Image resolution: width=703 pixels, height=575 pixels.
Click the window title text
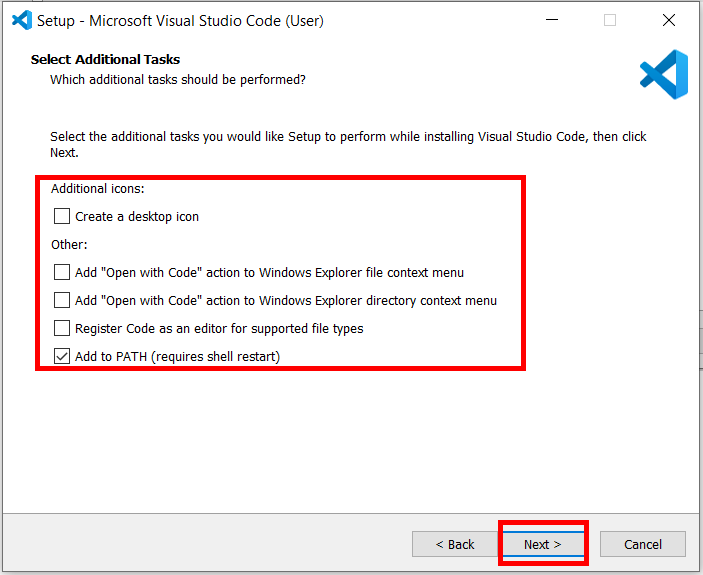pyautogui.click(x=180, y=21)
